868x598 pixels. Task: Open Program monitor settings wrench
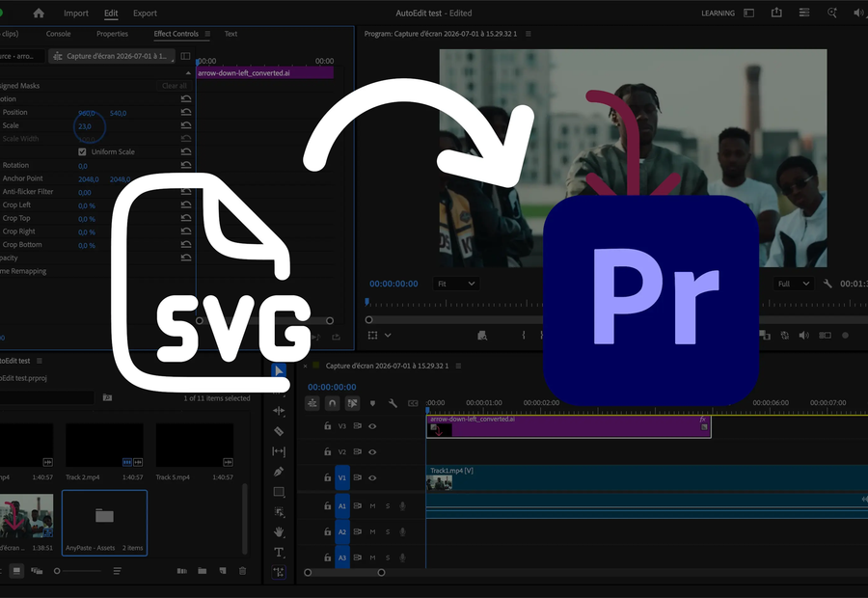[x=827, y=284]
